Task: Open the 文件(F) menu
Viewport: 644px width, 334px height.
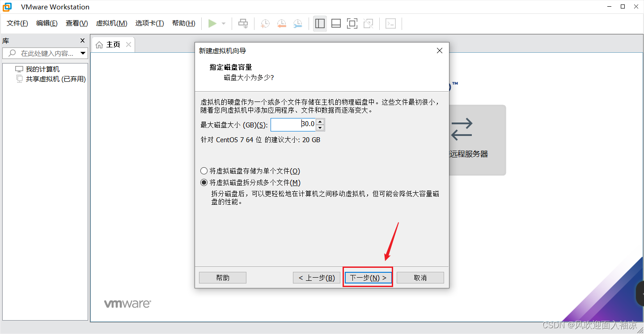Action: pos(17,23)
